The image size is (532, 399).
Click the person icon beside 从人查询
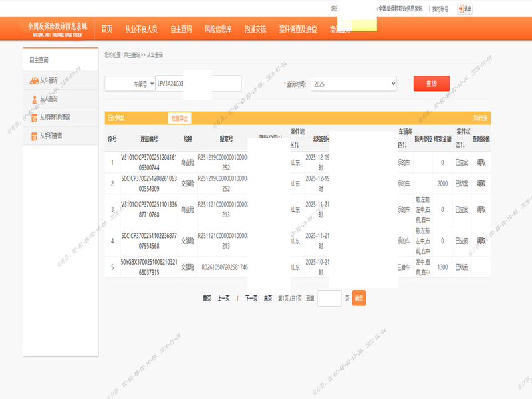point(34,99)
